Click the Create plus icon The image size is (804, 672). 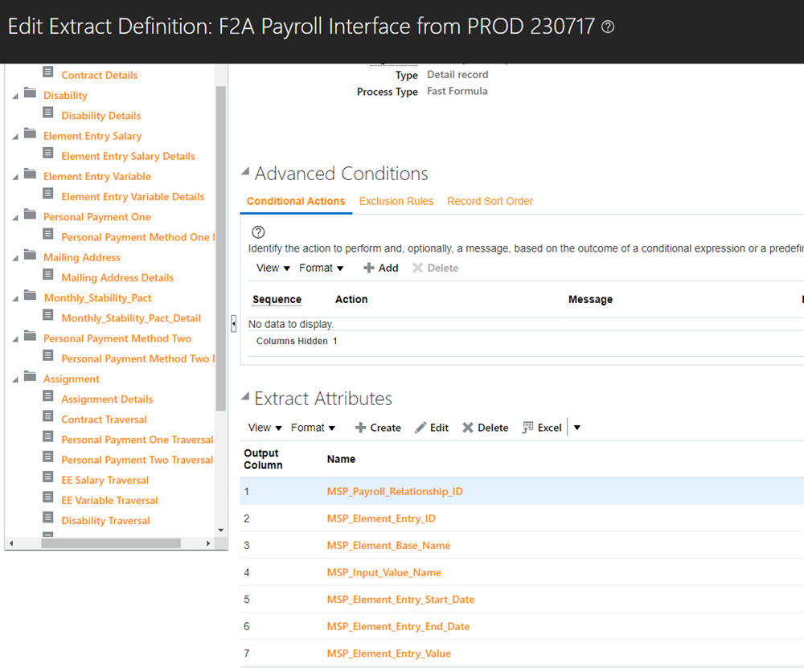(x=360, y=428)
